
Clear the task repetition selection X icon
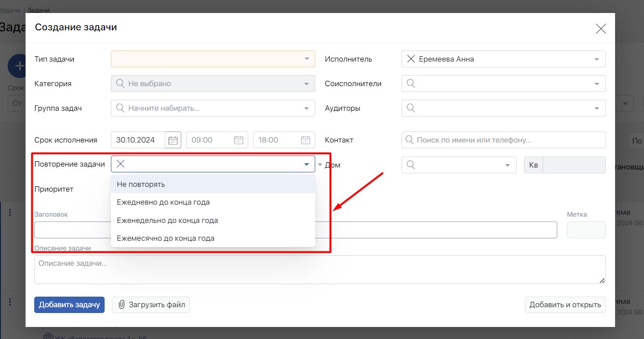(121, 164)
